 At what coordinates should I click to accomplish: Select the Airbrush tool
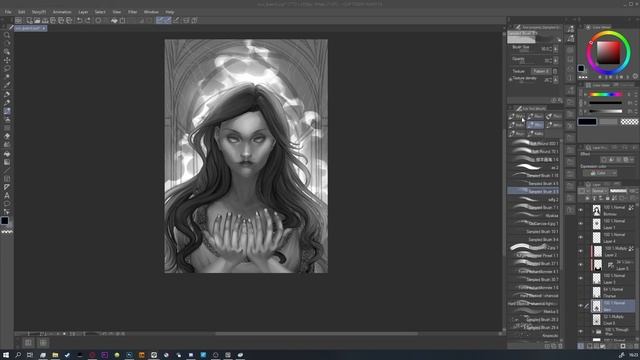click(7, 120)
